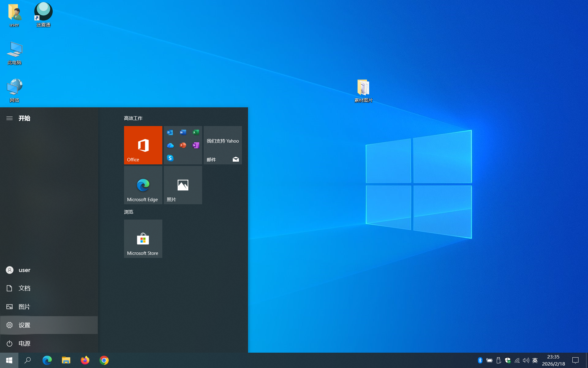This screenshot has height=368, width=588.
Task: Expand the 开始 hamburger menu
Action: [9, 118]
